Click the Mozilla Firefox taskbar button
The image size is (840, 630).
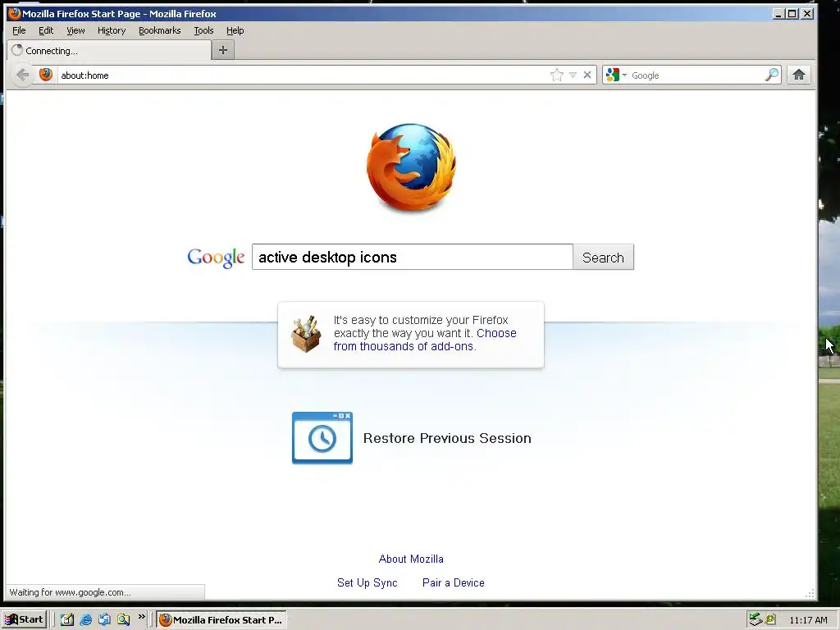coord(221,620)
